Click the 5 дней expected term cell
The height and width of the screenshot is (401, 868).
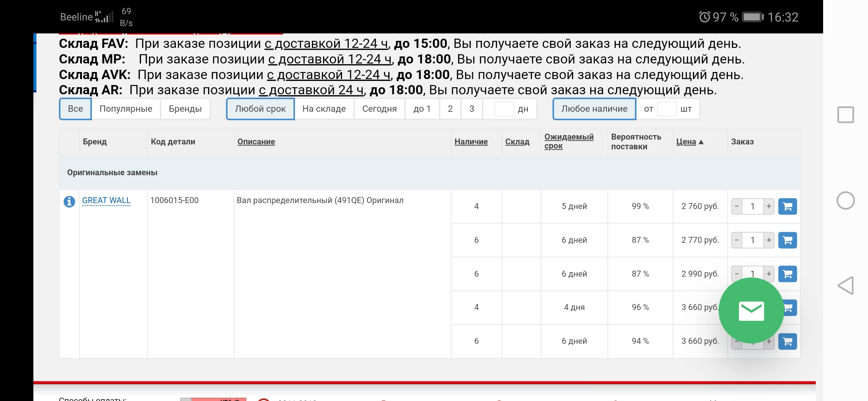coord(574,206)
